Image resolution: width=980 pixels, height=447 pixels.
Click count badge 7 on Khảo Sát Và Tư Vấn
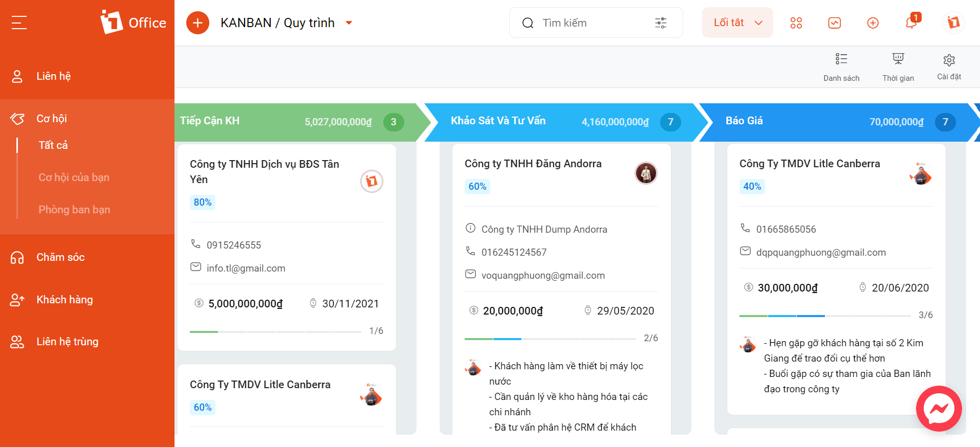coord(670,122)
